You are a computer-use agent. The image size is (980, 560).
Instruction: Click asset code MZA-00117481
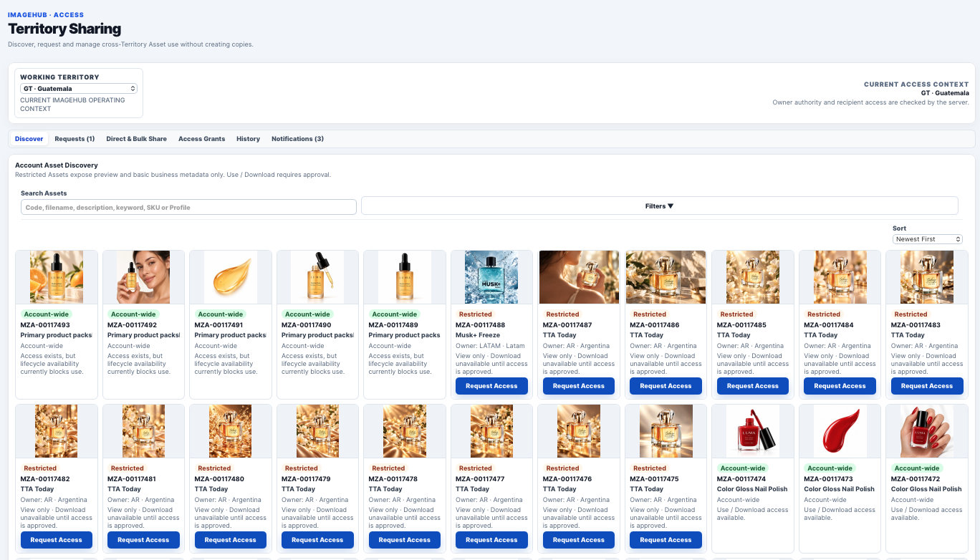point(131,479)
